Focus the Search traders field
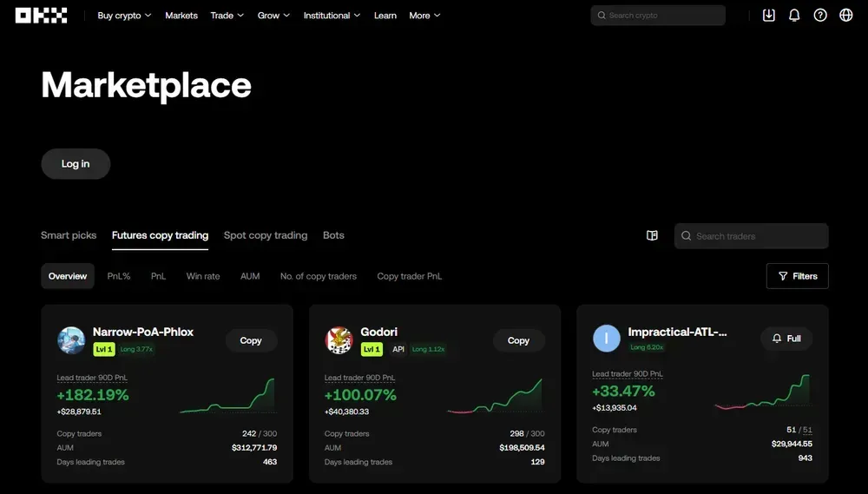The width and height of the screenshot is (868, 494). (x=751, y=236)
